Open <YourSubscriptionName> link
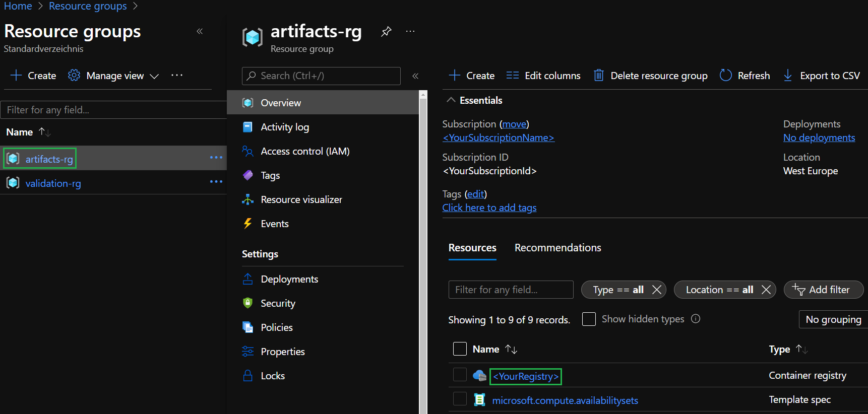Viewport: 868px width, 414px height. (499, 137)
